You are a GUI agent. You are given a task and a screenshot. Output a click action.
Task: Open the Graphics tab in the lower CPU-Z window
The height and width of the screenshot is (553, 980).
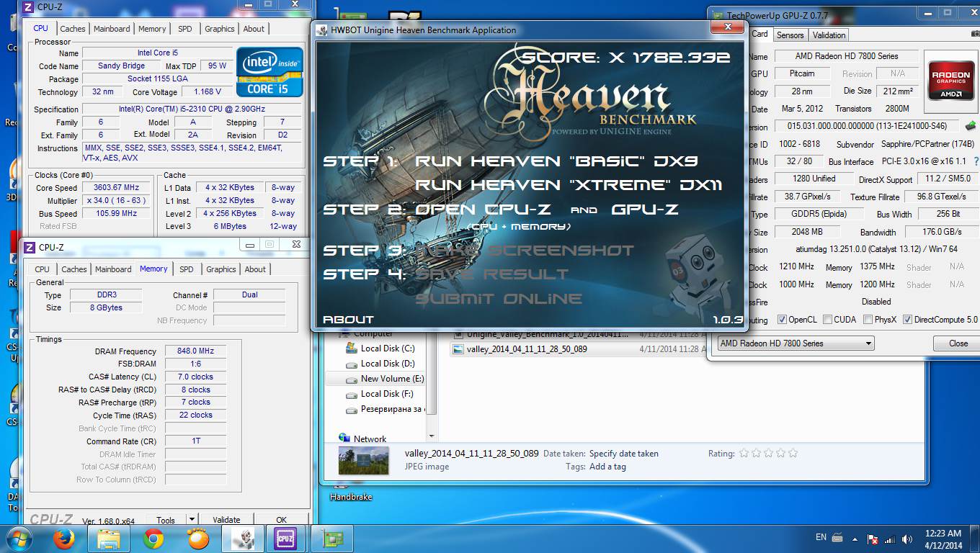(220, 269)
